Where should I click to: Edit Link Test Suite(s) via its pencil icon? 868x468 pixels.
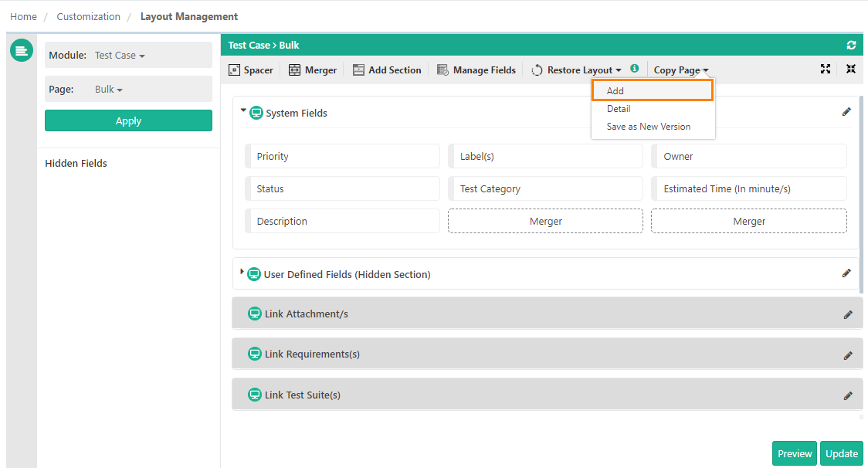pos(848,395)
